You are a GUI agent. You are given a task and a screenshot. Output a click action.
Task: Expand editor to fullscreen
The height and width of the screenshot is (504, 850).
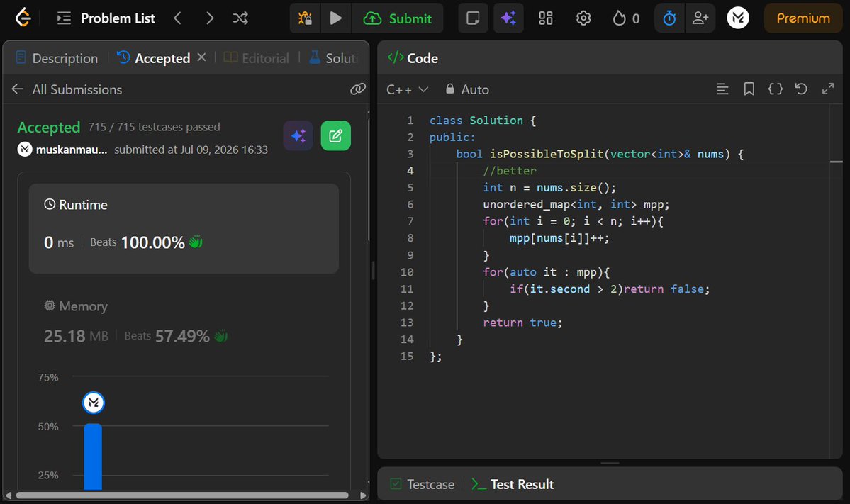828,89
